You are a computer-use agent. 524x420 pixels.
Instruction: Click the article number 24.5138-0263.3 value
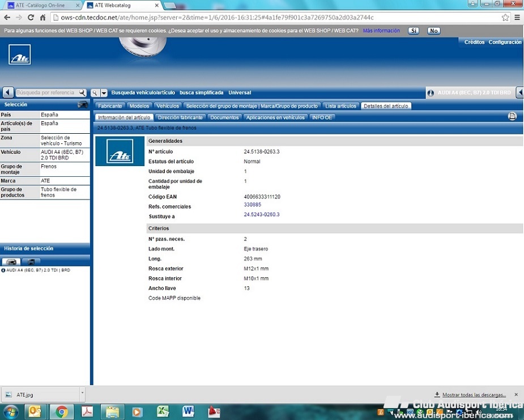pos(262,151)
